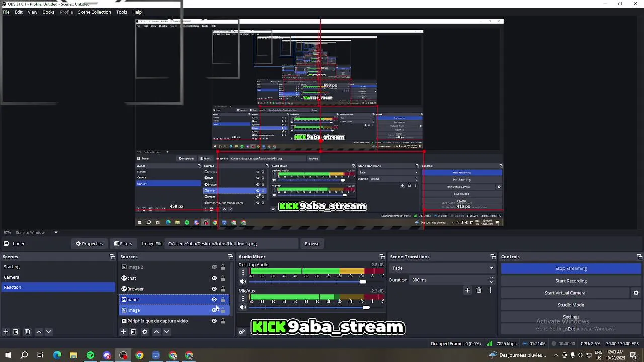Hide Périphérique de capture vidéo source

click(214, 321)
